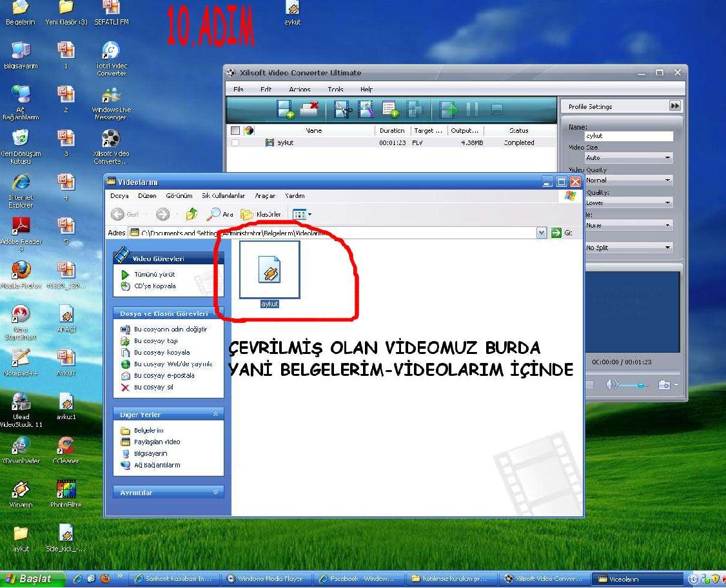Click the snapshot camera icon in preview
The height and width of the screenshot is (588, 726).
pyautogui.click(x=664, y=385)
